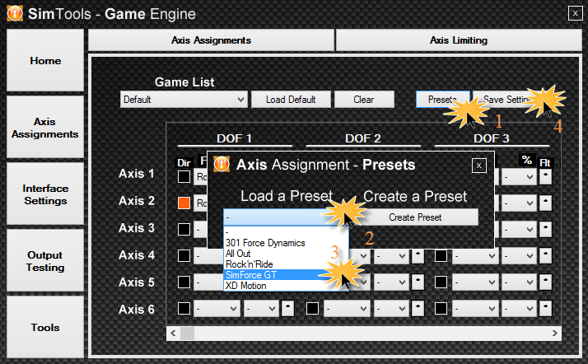Click Axis 2 DOF 3 filter button

pyautogui.click(x=544, y=203)
